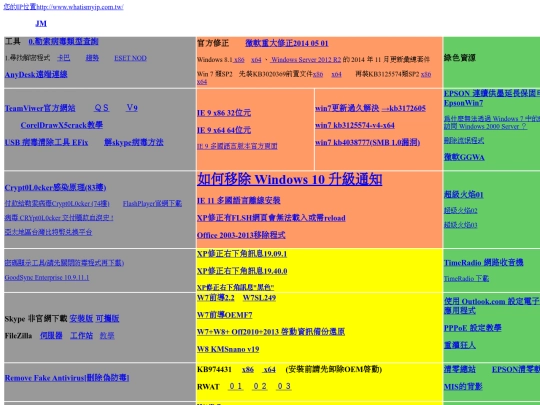
Task: Open the remove Windows 10 upgrade notice link
Action: (x=290, y=179)
